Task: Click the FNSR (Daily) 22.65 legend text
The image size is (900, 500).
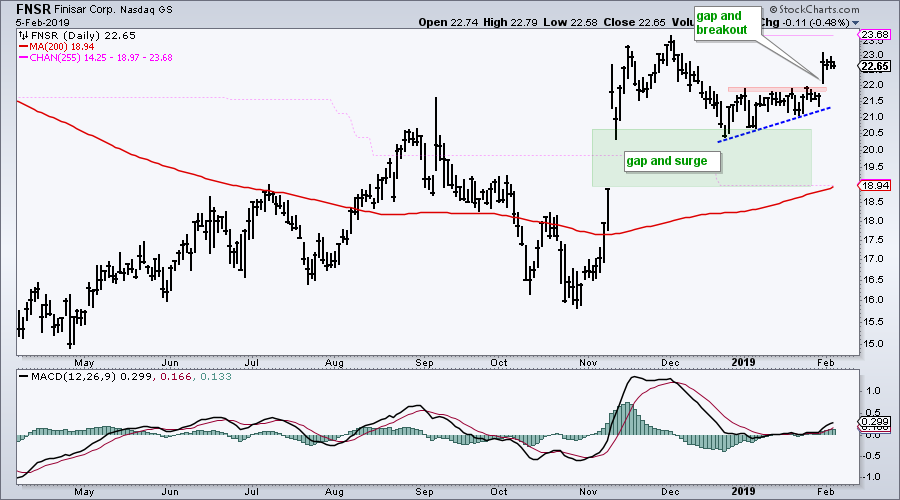Action: (83, 36)
